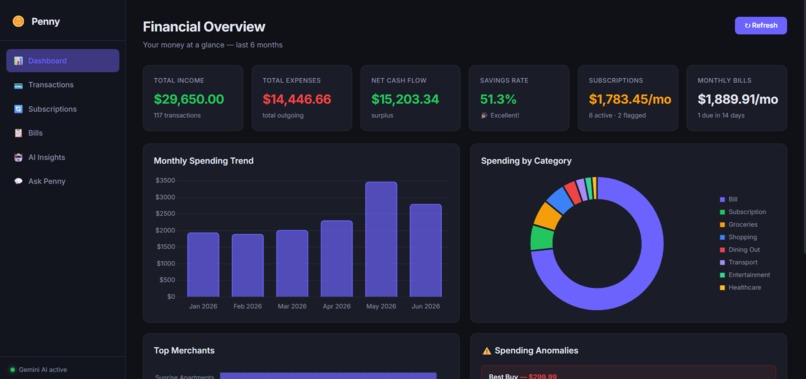Click the Gemini AI active status text
The height and width of the screenshot is (379, 806).
click(43, 370)
